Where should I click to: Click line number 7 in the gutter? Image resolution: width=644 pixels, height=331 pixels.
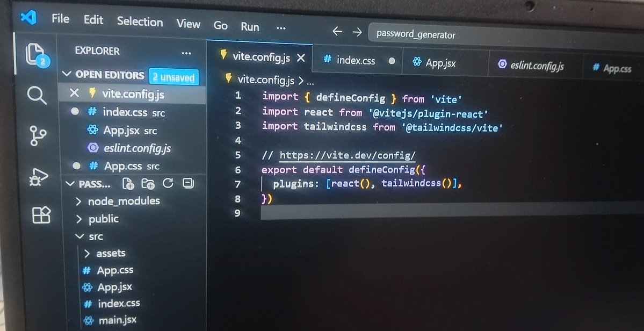point(238,184)
